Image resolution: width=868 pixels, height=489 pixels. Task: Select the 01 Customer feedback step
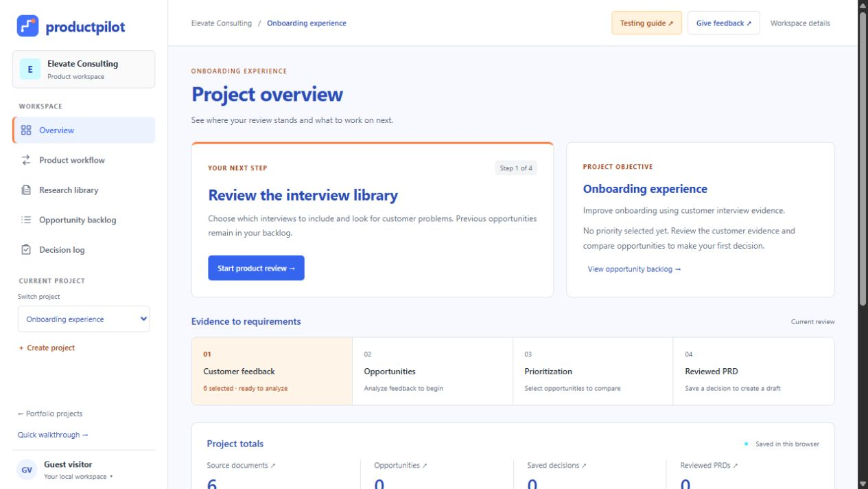click(272, 371)
